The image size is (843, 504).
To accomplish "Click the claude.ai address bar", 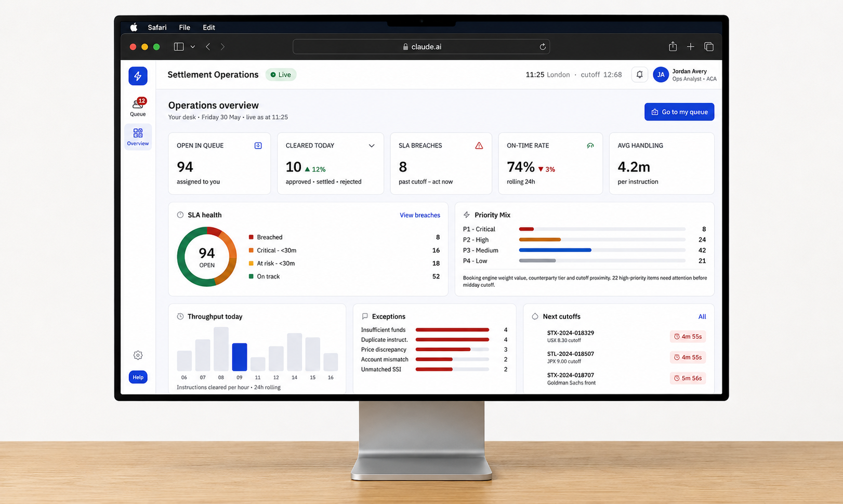I will tap(422, 47).
